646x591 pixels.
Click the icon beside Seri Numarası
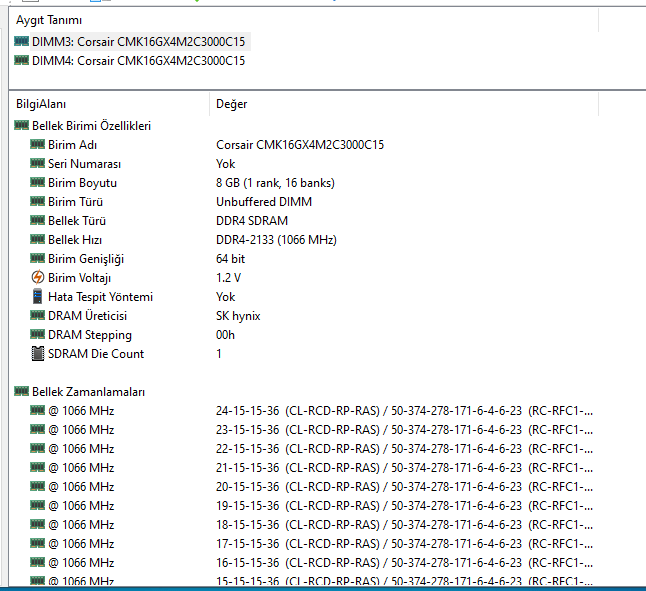click(37, 163)
